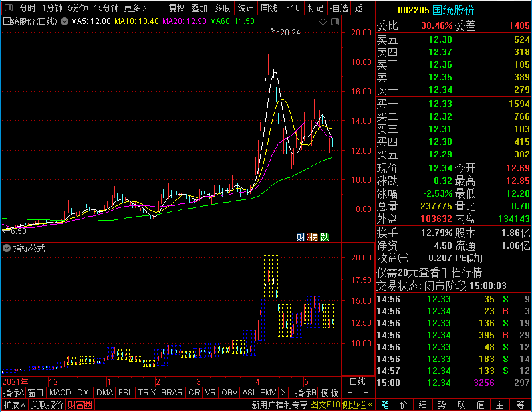Click the plus button to add indicator panel

pos(350,393)
